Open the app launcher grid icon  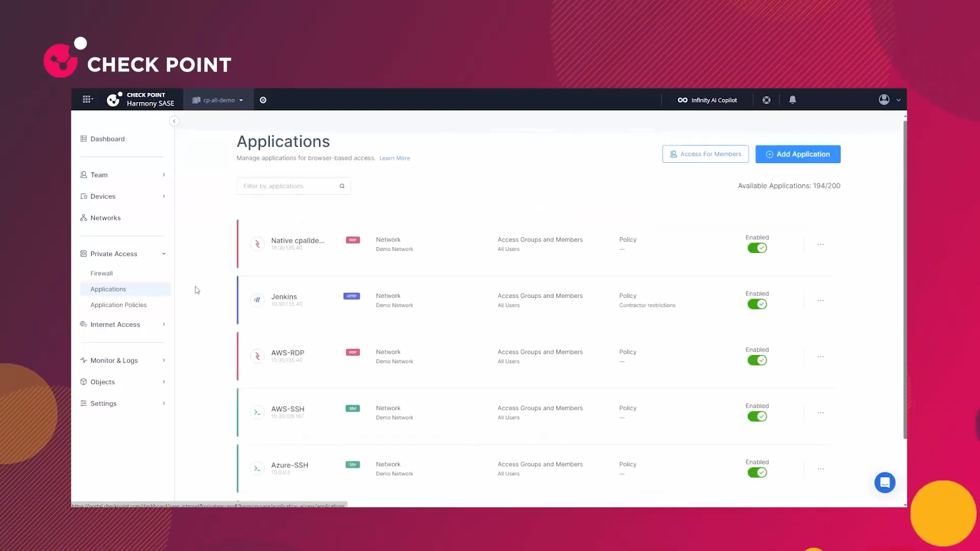(x=87, y=99)
